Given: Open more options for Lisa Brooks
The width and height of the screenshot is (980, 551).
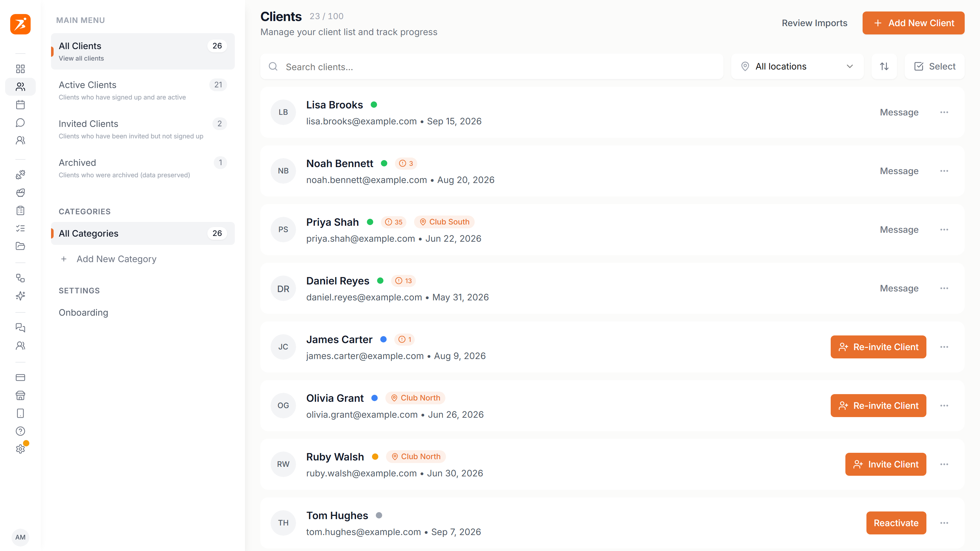Looking at the screenshot, I should coord(944,112).
